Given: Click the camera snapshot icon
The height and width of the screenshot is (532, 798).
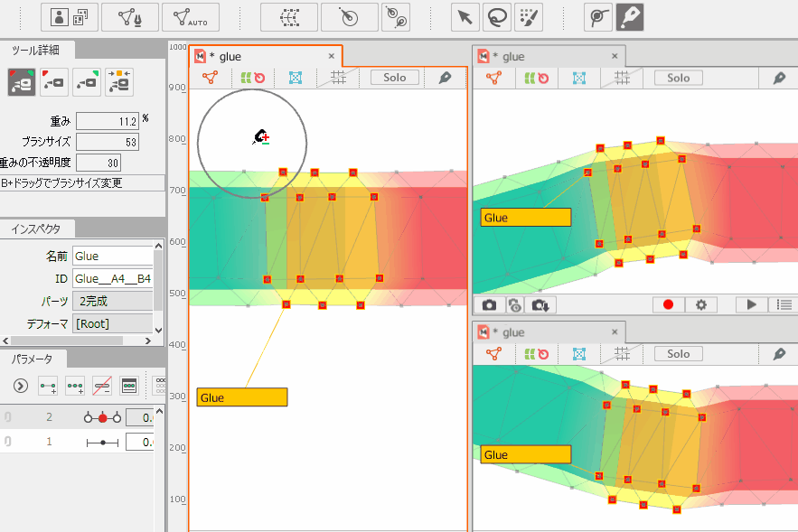Looking at the screenshot, I should click(489, 305).
